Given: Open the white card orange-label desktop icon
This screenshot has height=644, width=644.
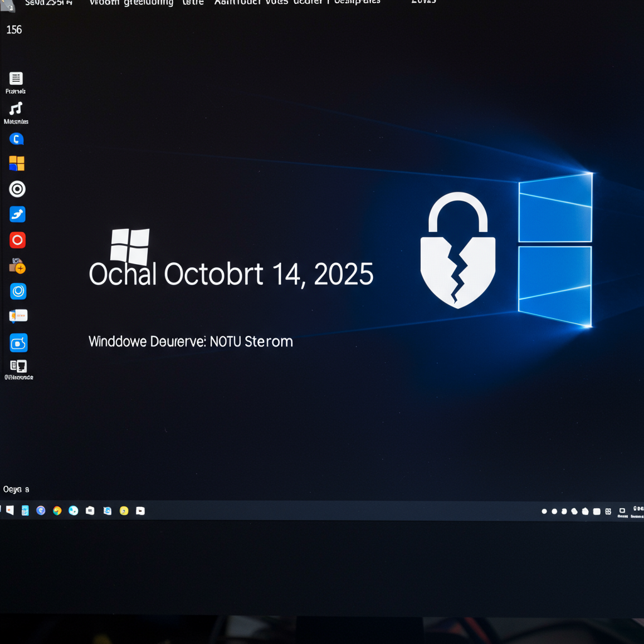Looking at the screenshot, I should (18, 316).
